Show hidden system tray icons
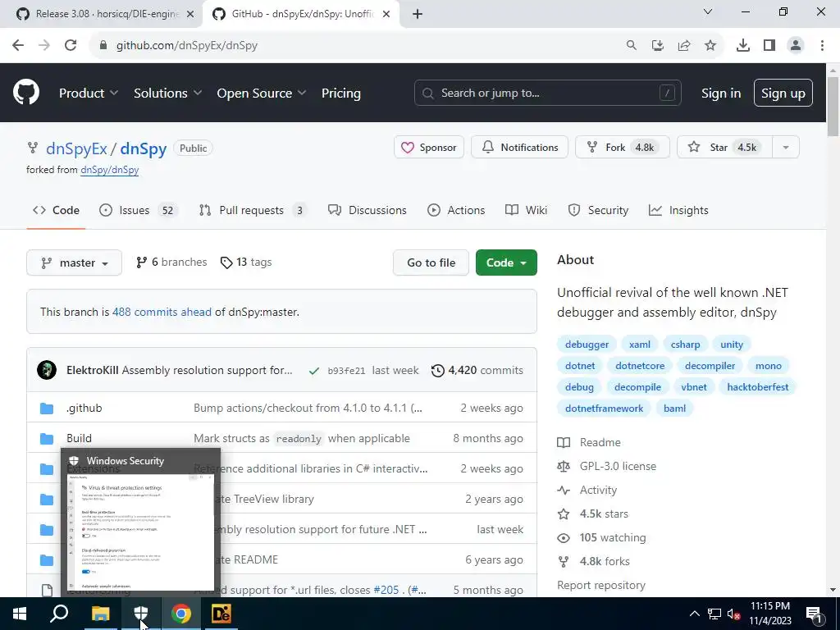Screen dimensions: 840x630 [x=694, y=614]
